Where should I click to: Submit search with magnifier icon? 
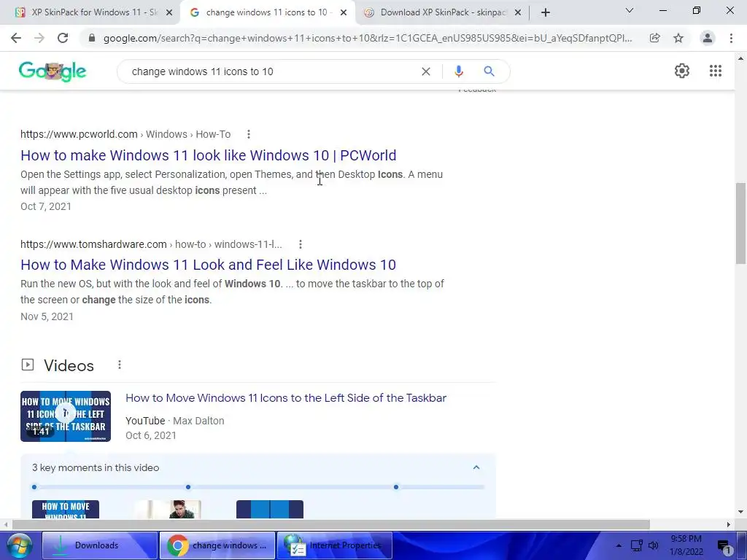click(489, 71)
